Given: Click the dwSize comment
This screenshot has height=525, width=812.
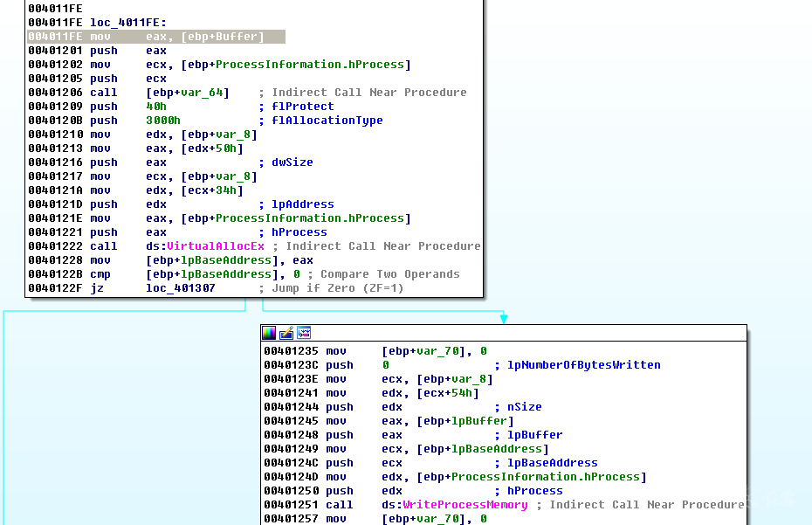Looking at the screenshot, I should coord(292,162).
